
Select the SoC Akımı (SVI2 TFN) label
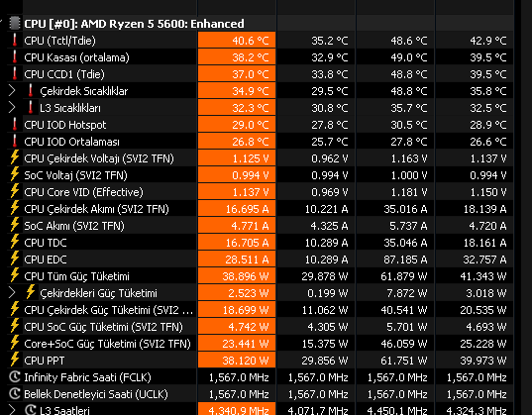tap(74, 226)
